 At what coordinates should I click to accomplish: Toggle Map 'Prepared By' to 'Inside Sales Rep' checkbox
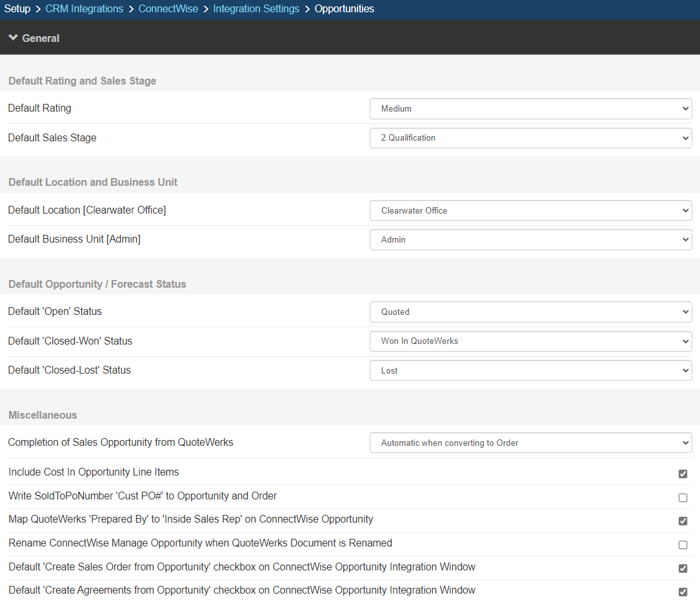683,521
